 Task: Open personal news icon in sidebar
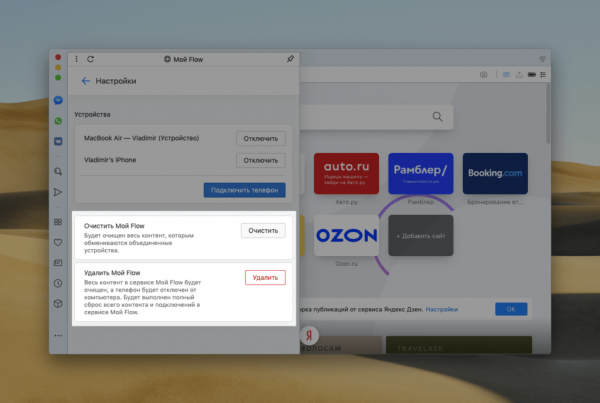click(58, 263)
